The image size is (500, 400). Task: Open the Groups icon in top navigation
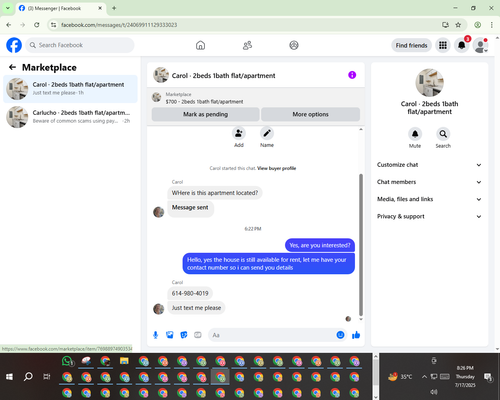point(294,45)
